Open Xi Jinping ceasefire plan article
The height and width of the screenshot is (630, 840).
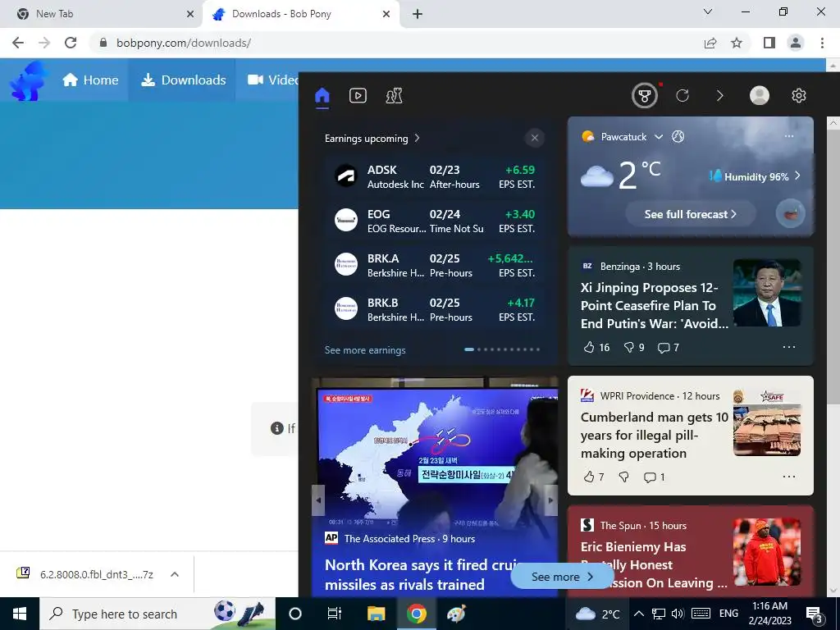click(x=654, y=305)
